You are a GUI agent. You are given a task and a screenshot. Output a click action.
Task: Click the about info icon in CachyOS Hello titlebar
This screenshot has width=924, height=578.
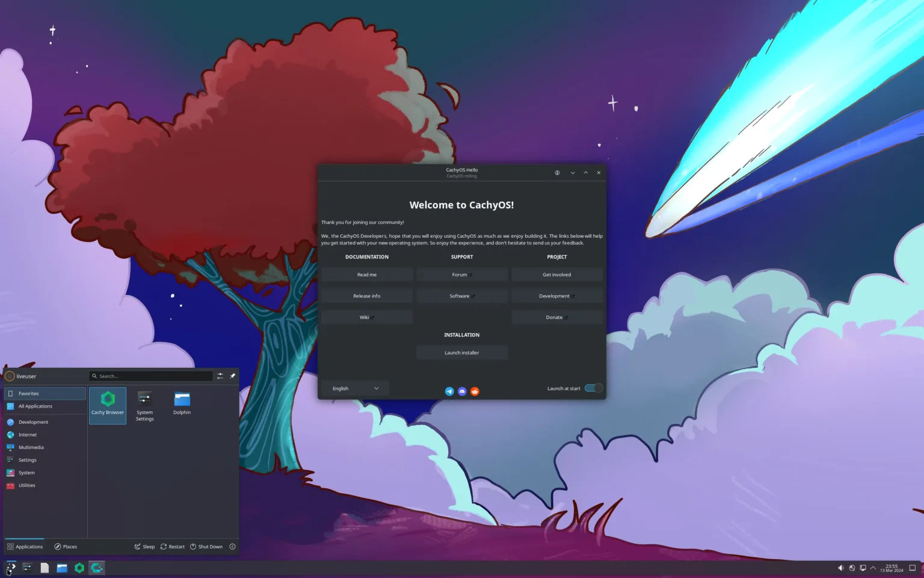[557, 173]
